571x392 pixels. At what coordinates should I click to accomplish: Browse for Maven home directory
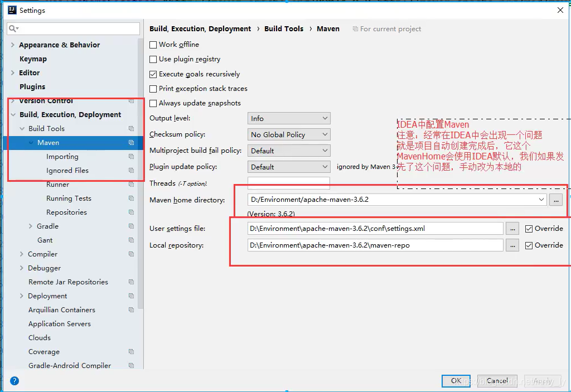pyautogui.click(x=556, y=200)
